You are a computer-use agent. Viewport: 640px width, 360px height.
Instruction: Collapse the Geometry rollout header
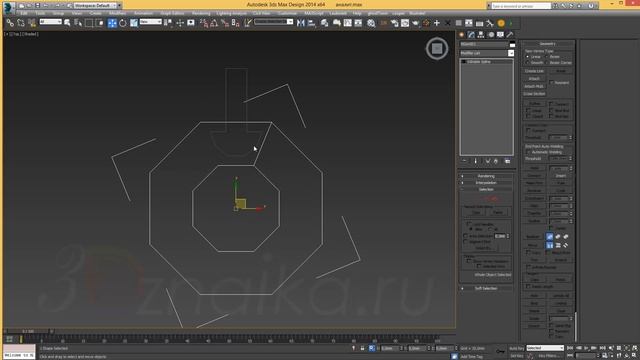548,44
